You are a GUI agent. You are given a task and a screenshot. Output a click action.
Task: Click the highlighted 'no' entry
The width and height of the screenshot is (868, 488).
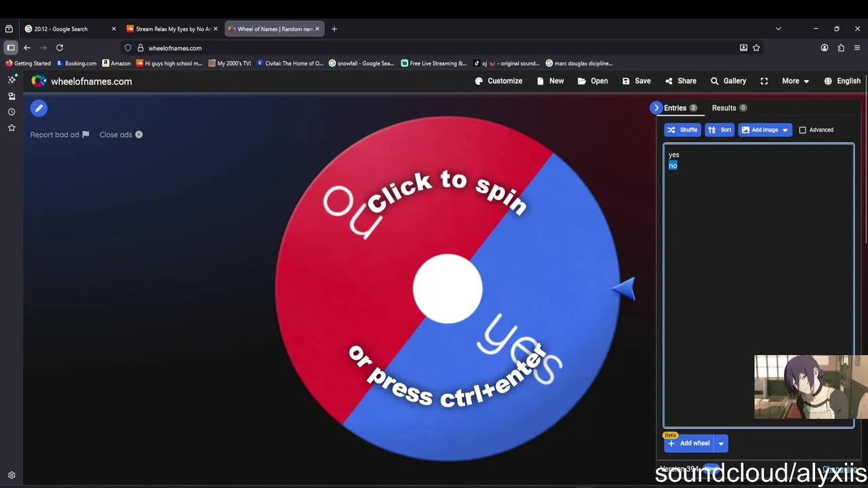[x=673, y=165]
